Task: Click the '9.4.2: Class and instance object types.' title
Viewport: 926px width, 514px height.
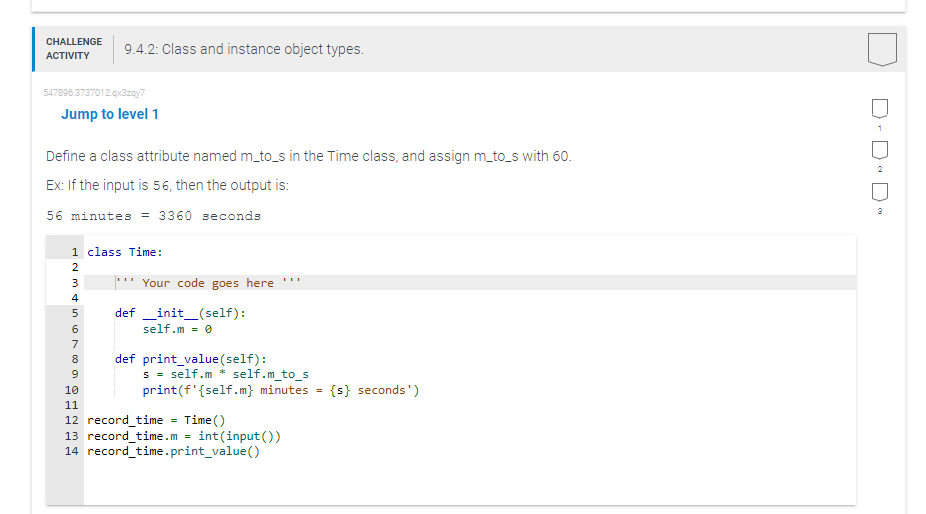Action: (244, 49)
